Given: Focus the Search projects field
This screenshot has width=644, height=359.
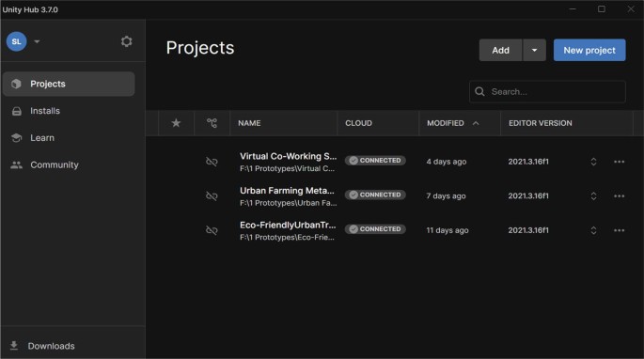Looking at the screenshot, I should pos(547,91).
